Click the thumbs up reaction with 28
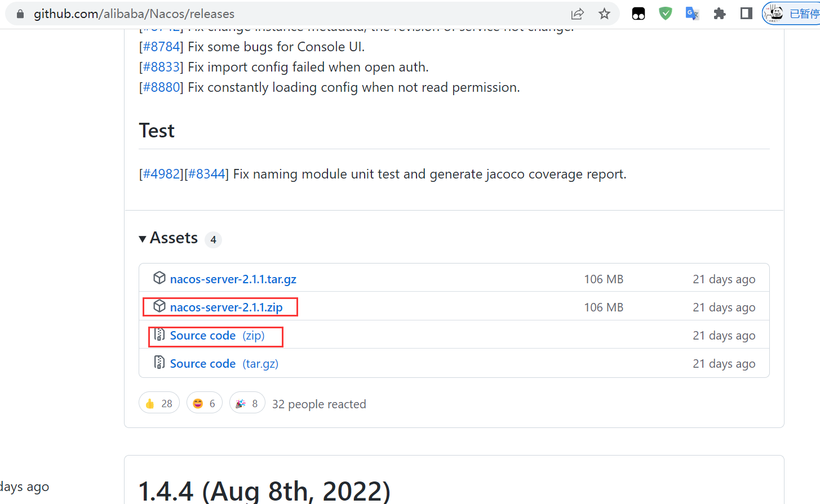The height and width of the screenshot is (504, 820). click(x=159, y=403)
